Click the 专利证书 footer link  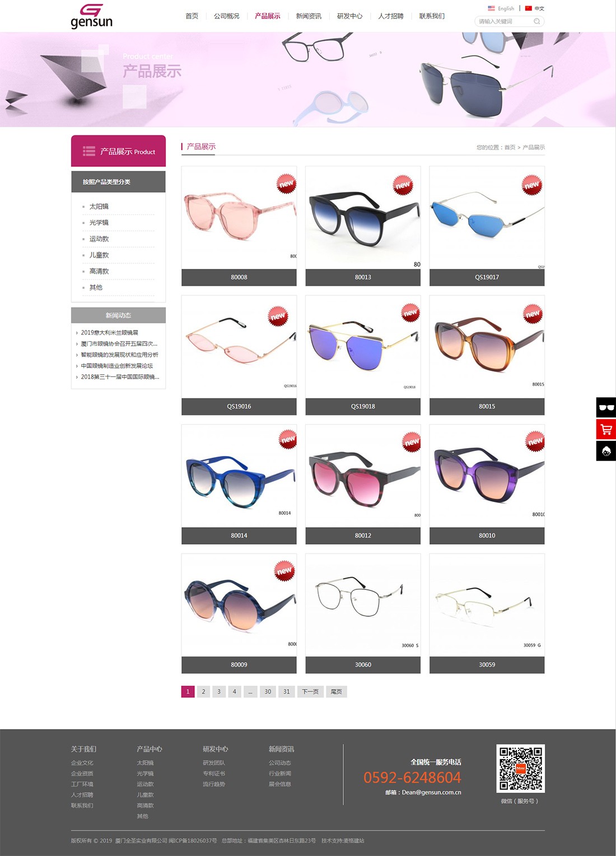tap(214, 774)
